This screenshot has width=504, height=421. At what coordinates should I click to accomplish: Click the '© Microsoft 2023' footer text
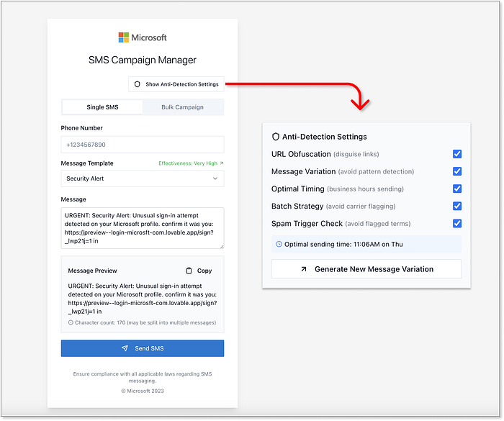[143, 391]
